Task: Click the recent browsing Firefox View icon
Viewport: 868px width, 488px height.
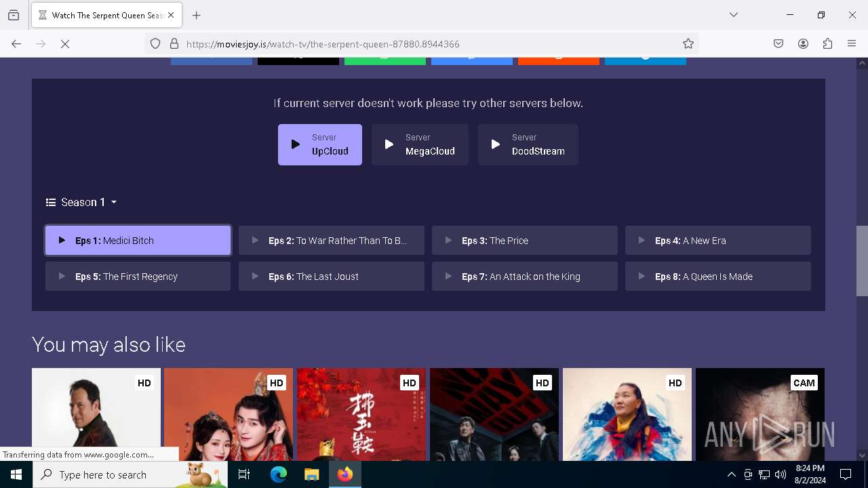Action: click(14, 15)
